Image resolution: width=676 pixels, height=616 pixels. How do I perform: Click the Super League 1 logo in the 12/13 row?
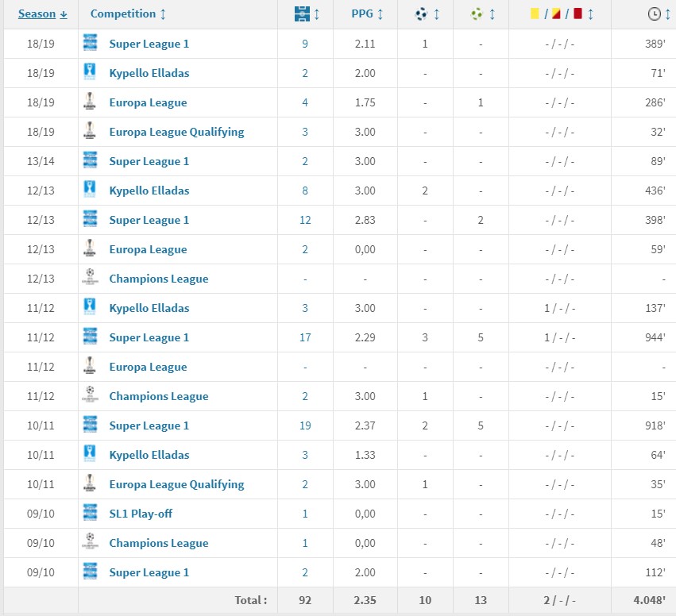click(90, 219)
